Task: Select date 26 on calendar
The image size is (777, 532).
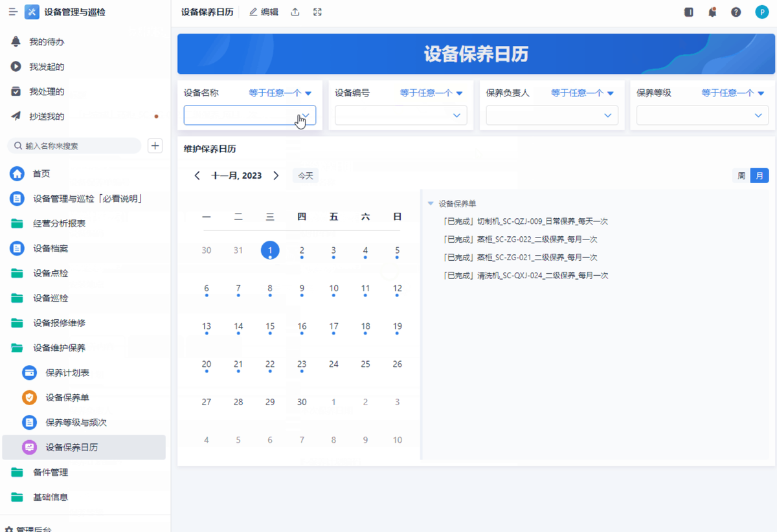Action: coord(398,364)
